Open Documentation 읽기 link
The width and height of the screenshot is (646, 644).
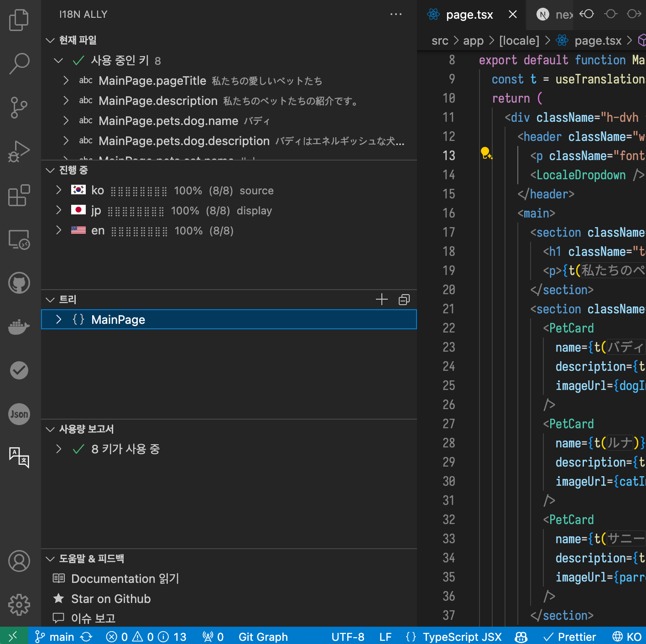click(x=125, y=579)
